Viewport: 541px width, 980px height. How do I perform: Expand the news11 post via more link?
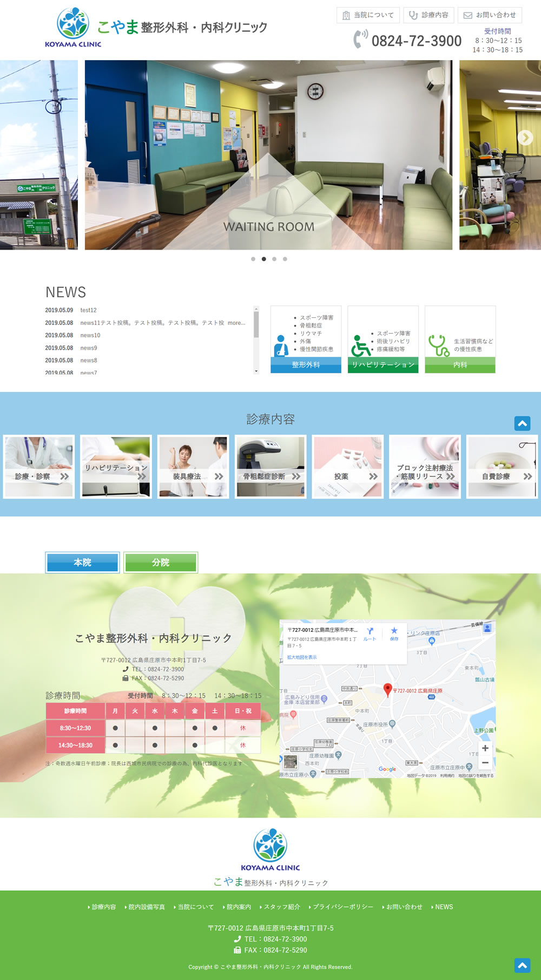click(236, 323)
